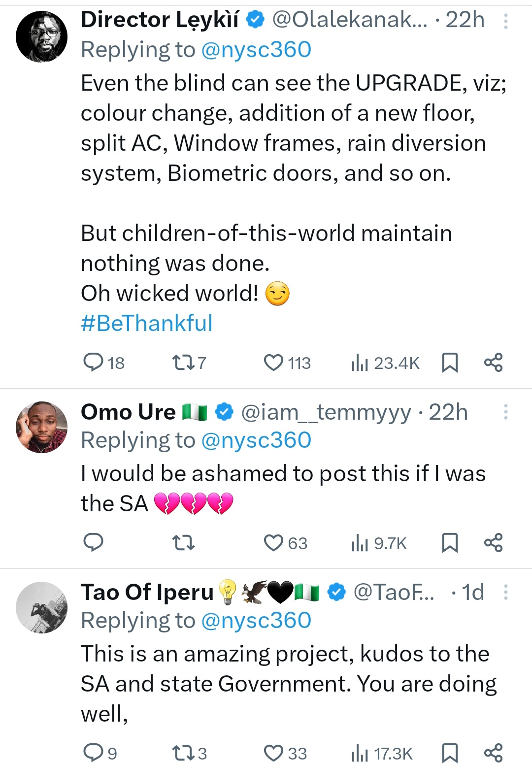
Task: Open more options for Tao Of Iperu's tweet
Action: 505,592
